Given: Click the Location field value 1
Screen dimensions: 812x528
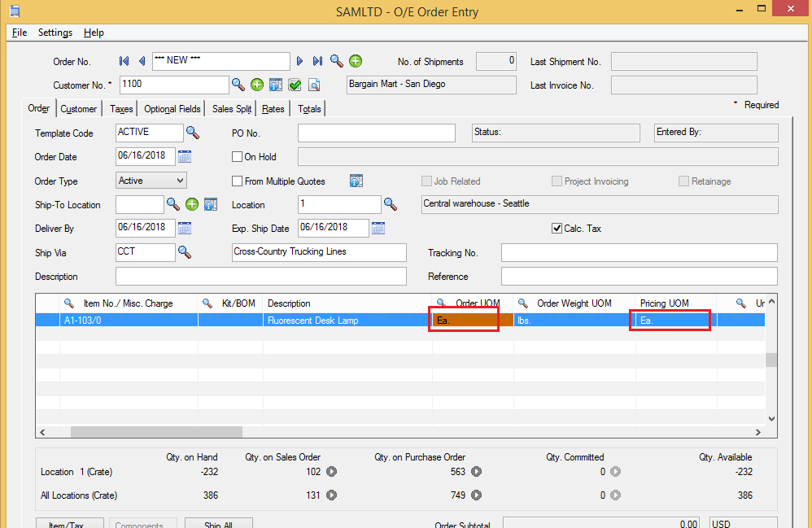Looking at the screenshot, I should [x=339, y=204].
